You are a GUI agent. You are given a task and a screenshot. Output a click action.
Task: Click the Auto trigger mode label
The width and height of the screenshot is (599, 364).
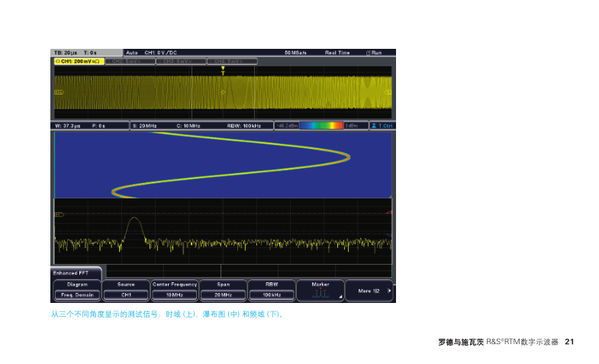[x=132, y=53]
